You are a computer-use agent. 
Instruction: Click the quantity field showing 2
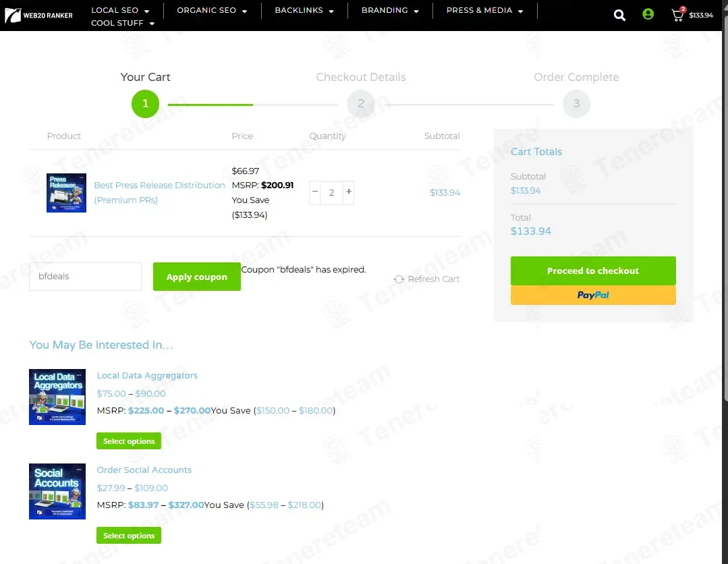(x=331, y=193)
